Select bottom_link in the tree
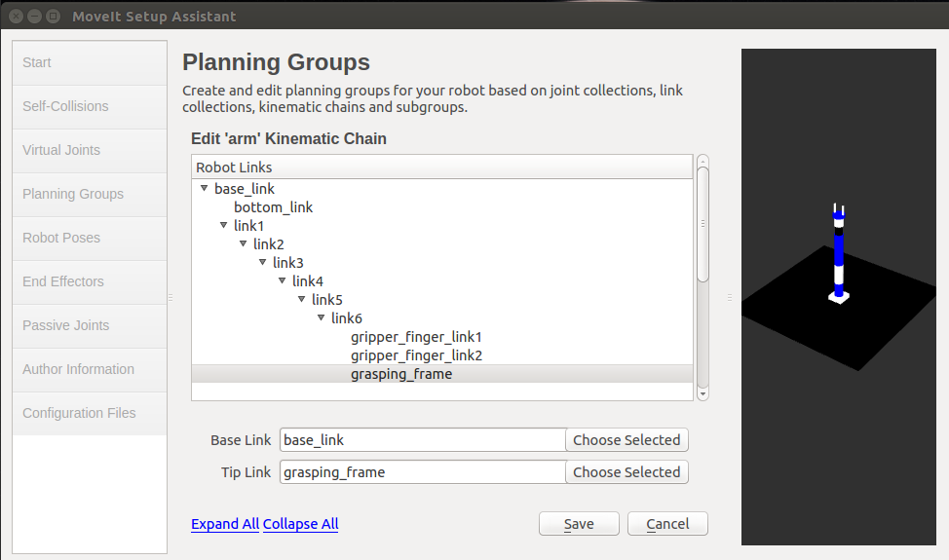 [x=273, y=207]
